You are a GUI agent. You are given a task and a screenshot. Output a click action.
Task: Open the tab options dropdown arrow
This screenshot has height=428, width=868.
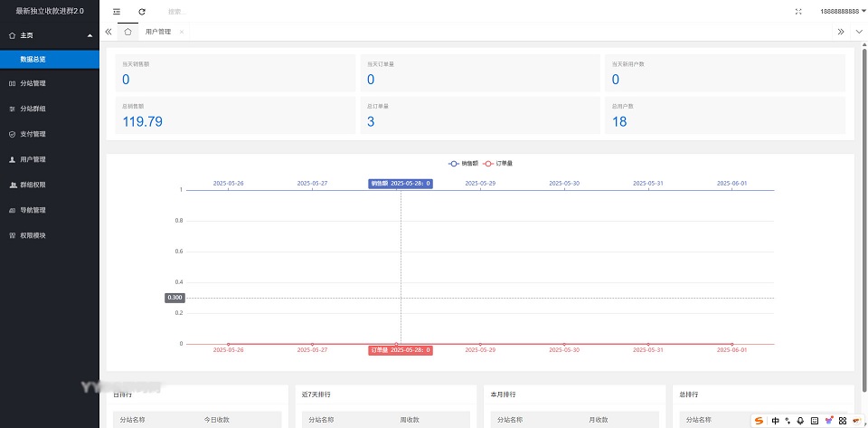click(x=857, y=32)
